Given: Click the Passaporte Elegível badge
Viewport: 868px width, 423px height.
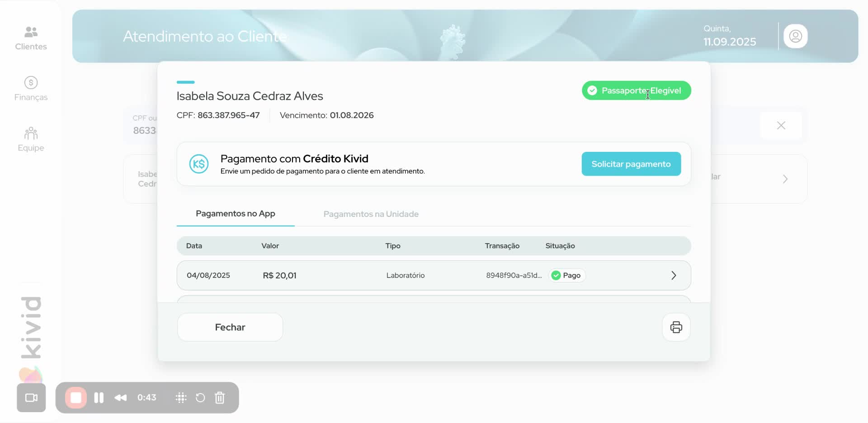Looking at the screenshot, I should 636,90.
